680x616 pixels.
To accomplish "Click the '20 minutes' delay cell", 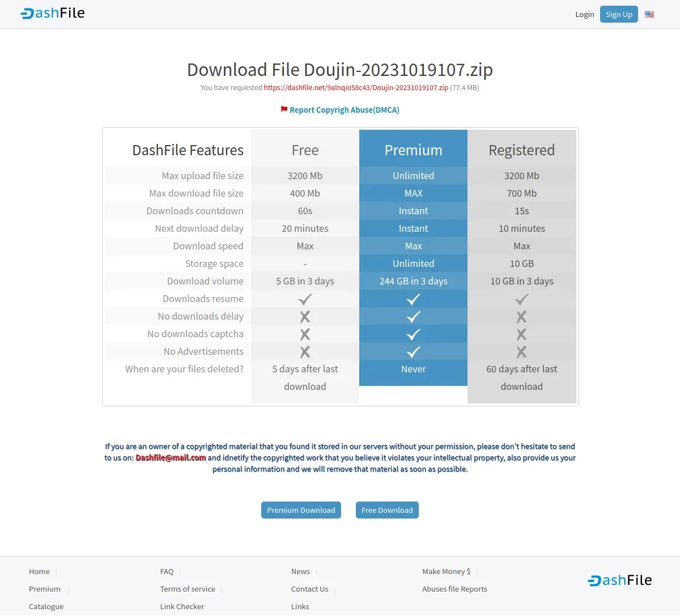I will pos(305,228).
